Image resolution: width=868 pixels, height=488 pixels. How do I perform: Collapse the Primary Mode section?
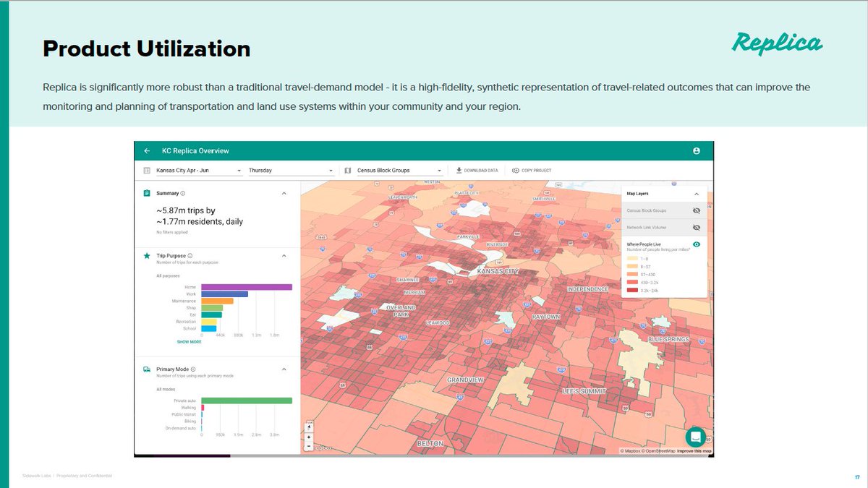284,369
